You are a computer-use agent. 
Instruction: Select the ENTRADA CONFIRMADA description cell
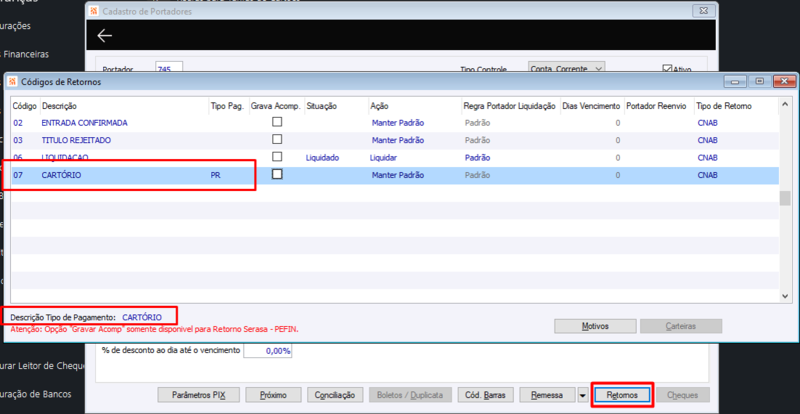point(84,123)
